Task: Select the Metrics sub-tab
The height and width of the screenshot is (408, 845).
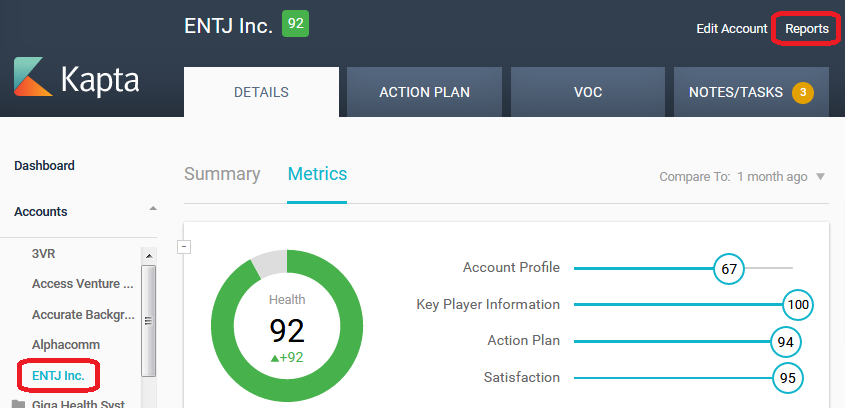Action: click(x=317, y=174)
